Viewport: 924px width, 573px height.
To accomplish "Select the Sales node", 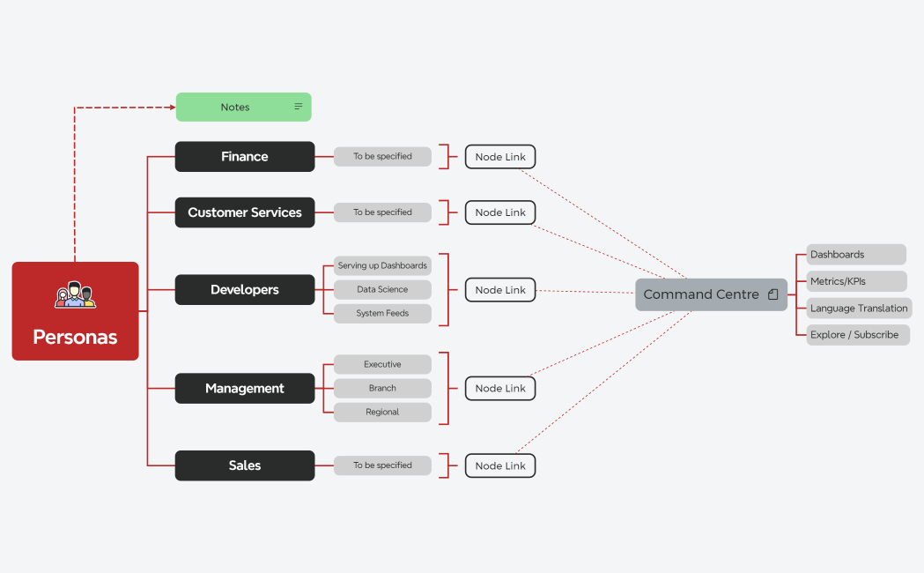I will click(245, 465).
